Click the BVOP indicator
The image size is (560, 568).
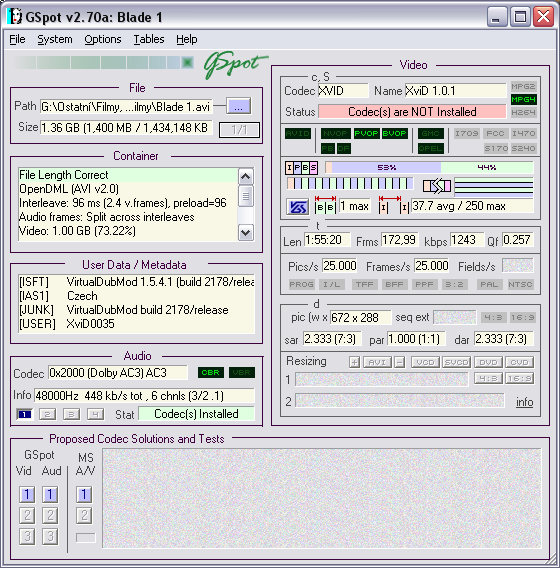pos(394,134)
